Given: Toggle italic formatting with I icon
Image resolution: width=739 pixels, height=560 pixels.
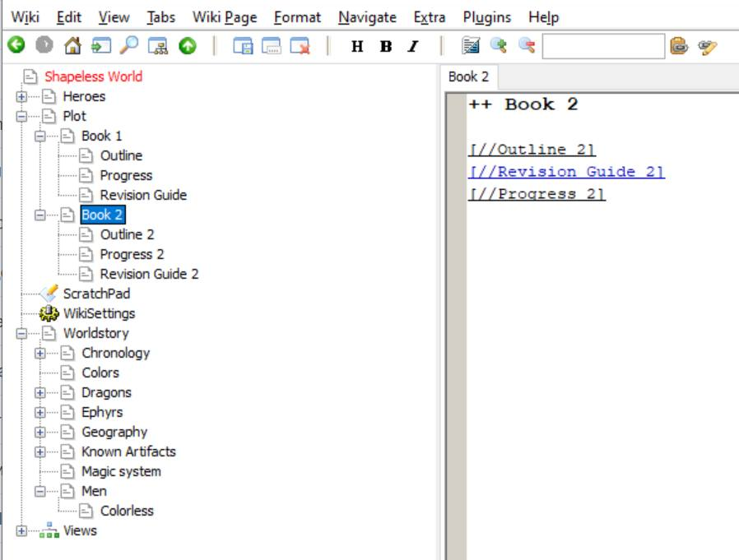Looking at the screenshot, I should [413, 46].
